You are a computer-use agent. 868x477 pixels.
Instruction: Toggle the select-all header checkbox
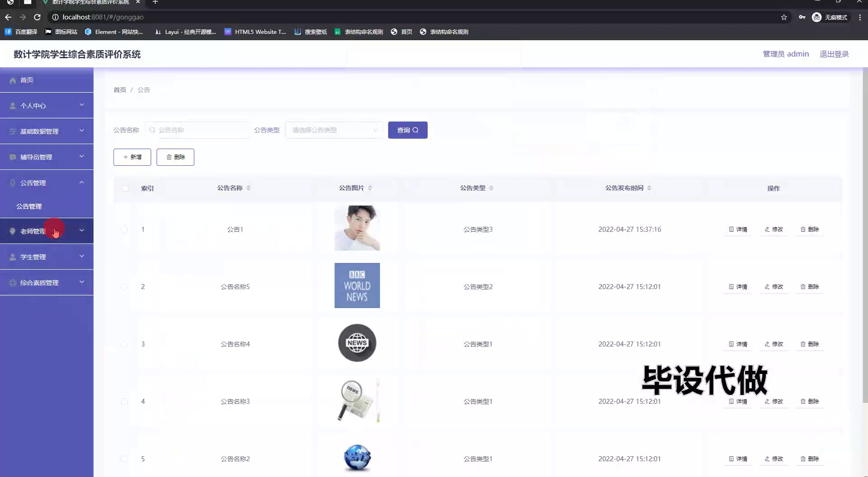[125, 188]
